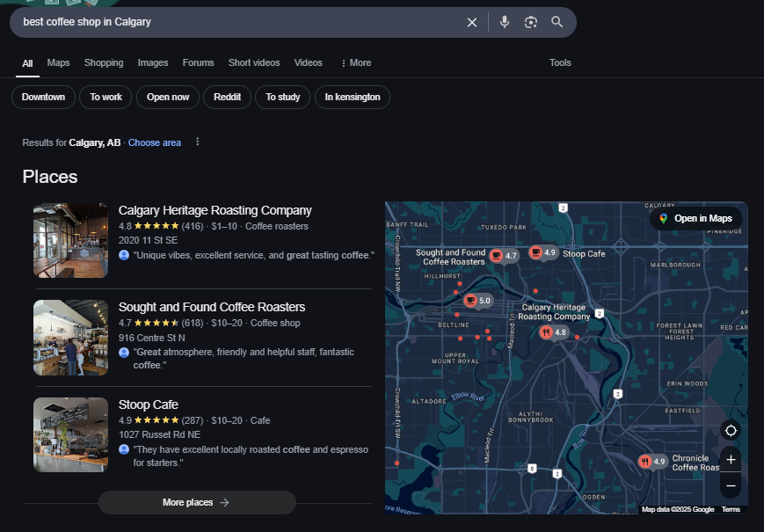The height and width of the screenshot is (532, 764).
Task: Toggle the Open now filter chip
Action: click(x=168, y=98)
